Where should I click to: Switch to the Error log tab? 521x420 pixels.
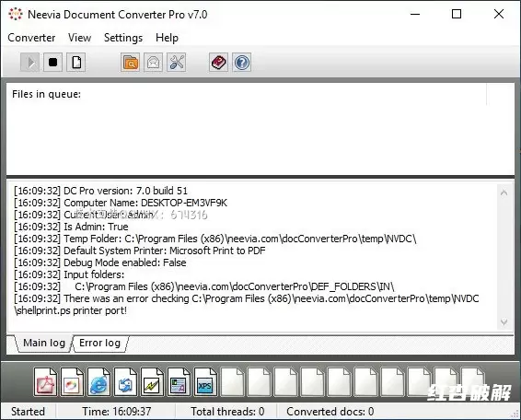point(99,343)
